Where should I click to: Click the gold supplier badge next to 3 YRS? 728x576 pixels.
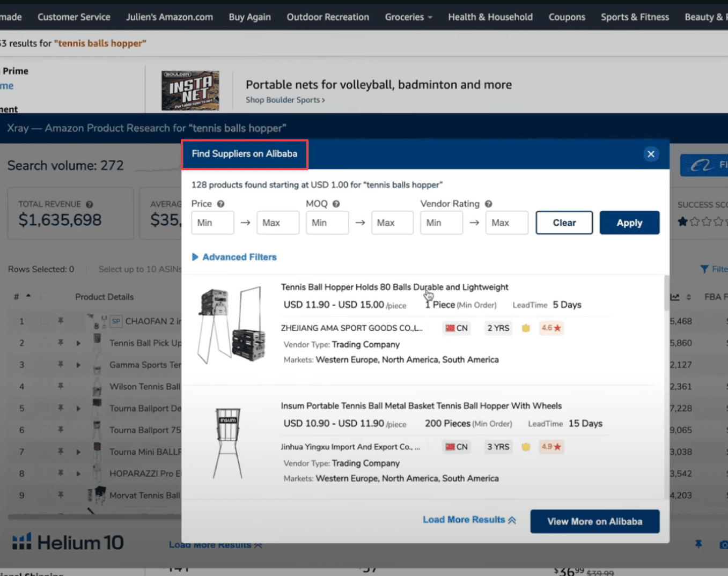coord(526,447)
